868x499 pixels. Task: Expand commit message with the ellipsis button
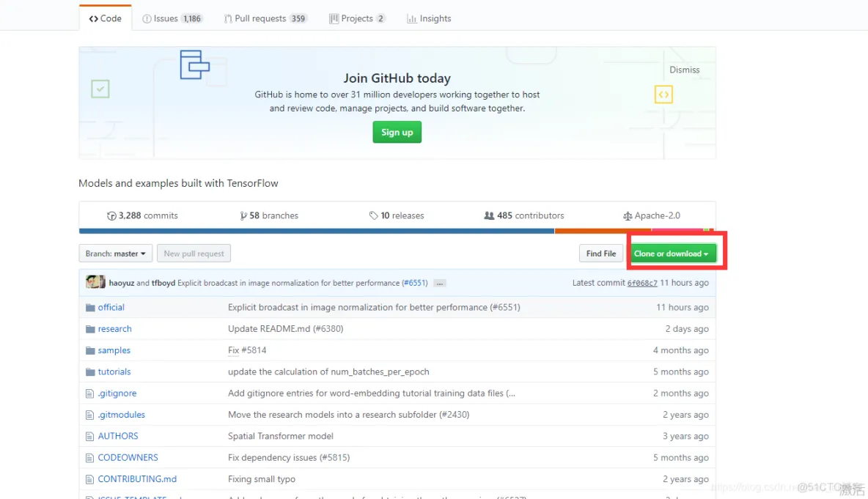[440, 284]
